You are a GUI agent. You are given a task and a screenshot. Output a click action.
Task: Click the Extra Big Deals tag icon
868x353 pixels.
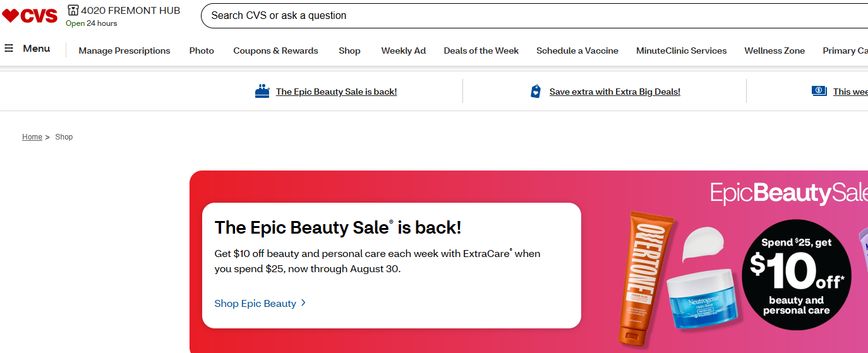pos(536,92)
